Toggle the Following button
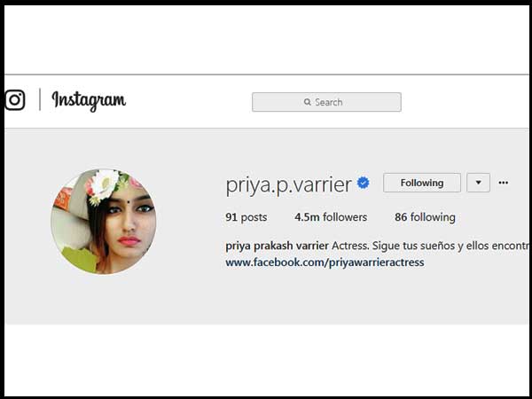The height and width of the screenshot is (399, 532). coord(422,183)
